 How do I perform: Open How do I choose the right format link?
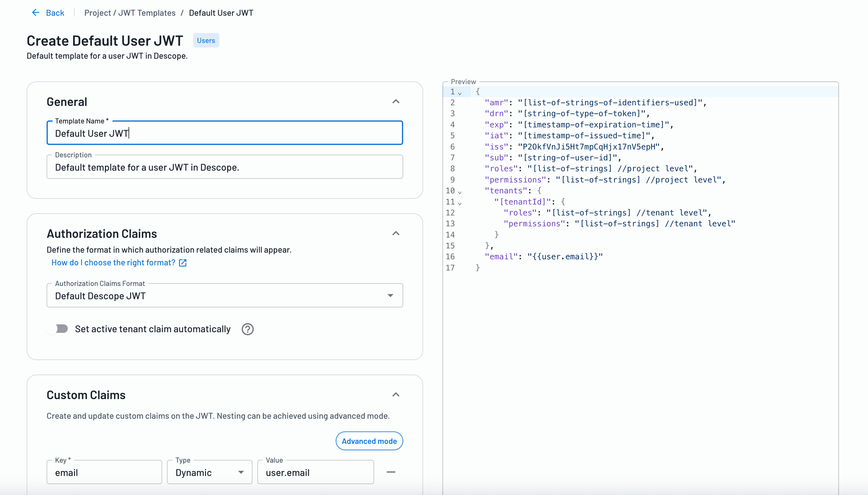tap(113, 262)
